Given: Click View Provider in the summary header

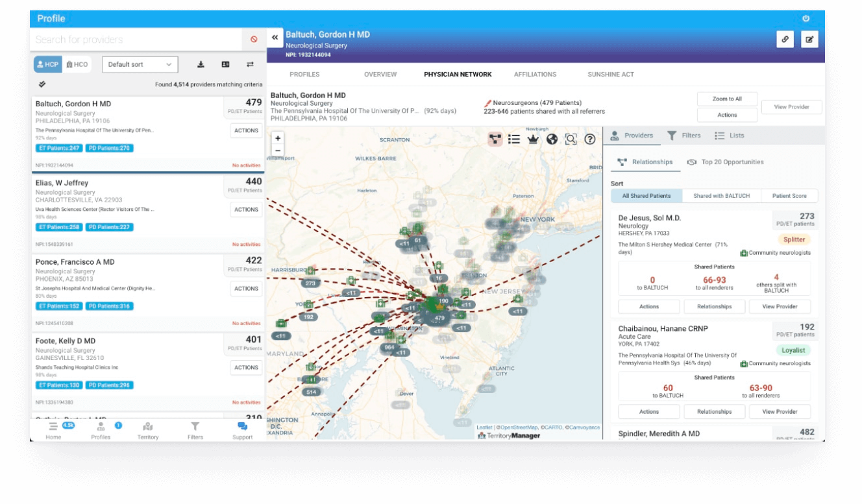Looking at the screenshot, I should (791, 107).
